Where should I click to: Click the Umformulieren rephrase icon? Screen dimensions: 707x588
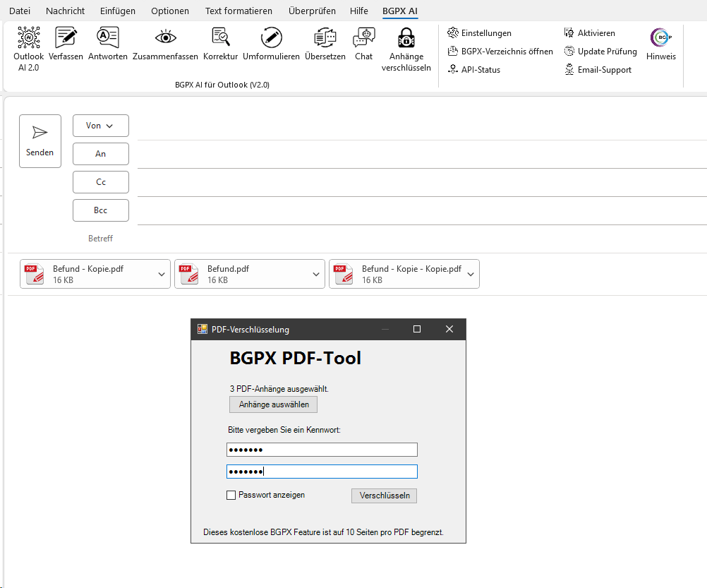coord(271,38)
